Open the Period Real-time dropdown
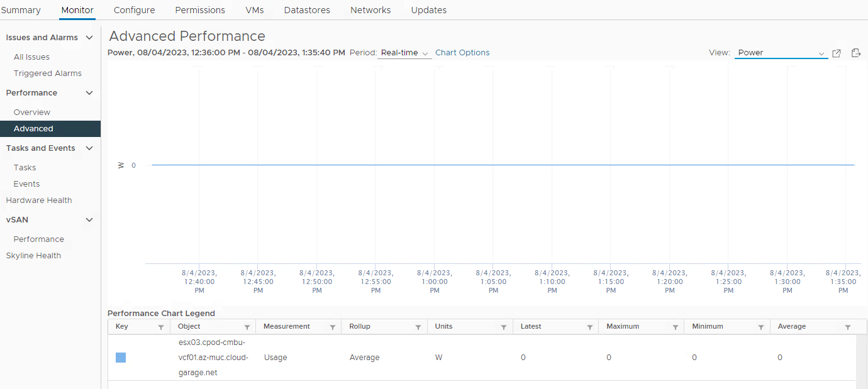Viewport: 868px width, 389px height. pos(406,53)
